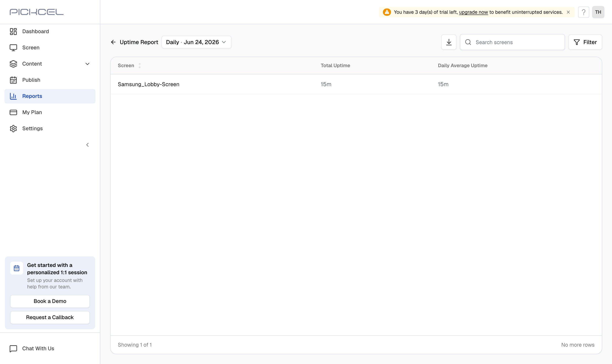Screen dimensions: 612x364
Task: Click the Content layers icon
Action: coord(13,64)
